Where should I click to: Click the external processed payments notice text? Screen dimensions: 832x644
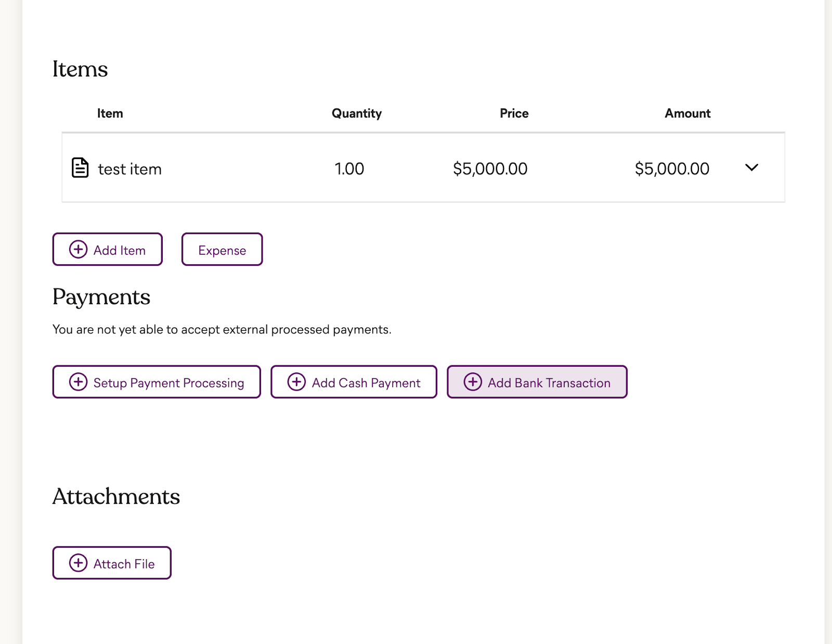(222, 330)
